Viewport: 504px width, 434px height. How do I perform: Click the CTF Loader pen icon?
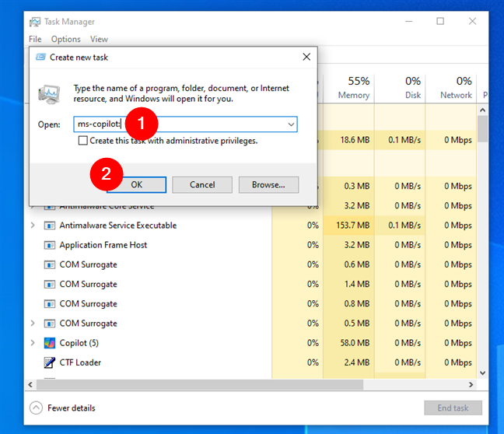50,362
